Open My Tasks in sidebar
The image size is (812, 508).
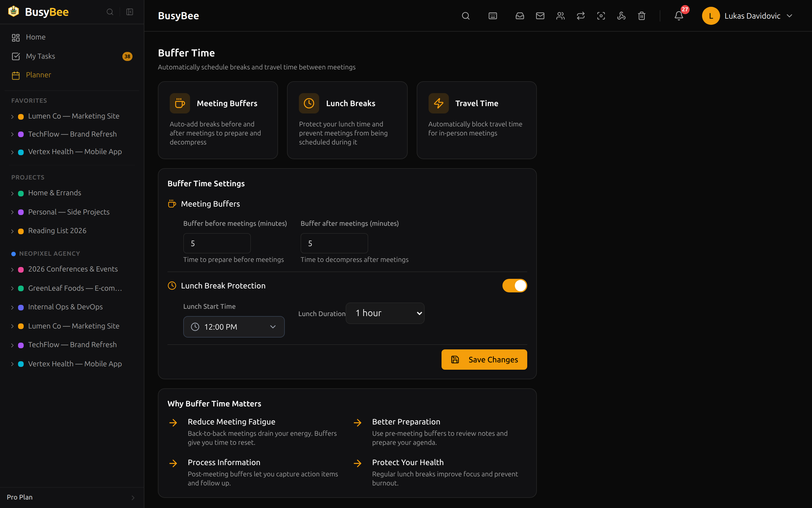(x=72, y=56)
